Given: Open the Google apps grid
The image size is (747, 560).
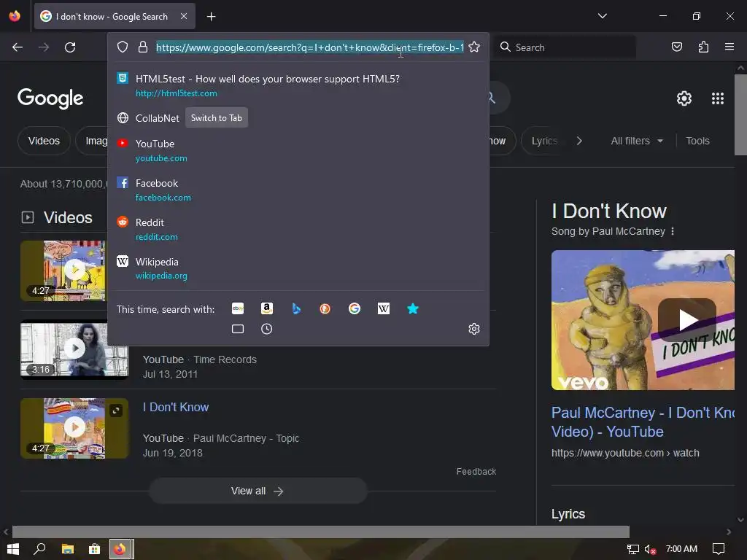Looking at the screenshot, I should (718, 98).
